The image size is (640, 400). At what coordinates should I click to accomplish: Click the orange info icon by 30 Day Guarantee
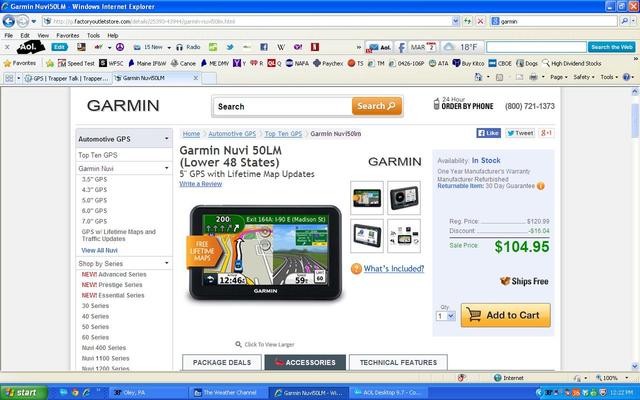click(x=540, y=186)
